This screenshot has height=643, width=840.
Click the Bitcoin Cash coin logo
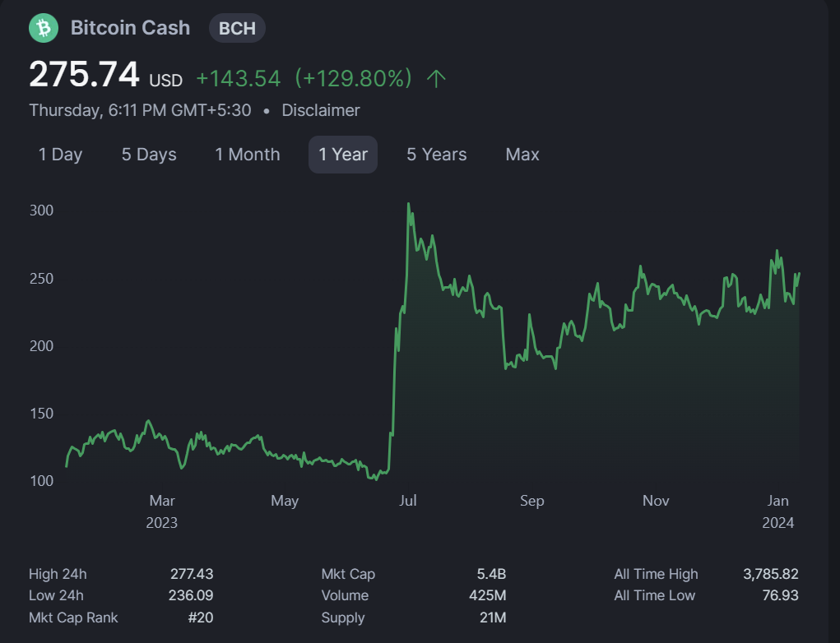point(43,27)
